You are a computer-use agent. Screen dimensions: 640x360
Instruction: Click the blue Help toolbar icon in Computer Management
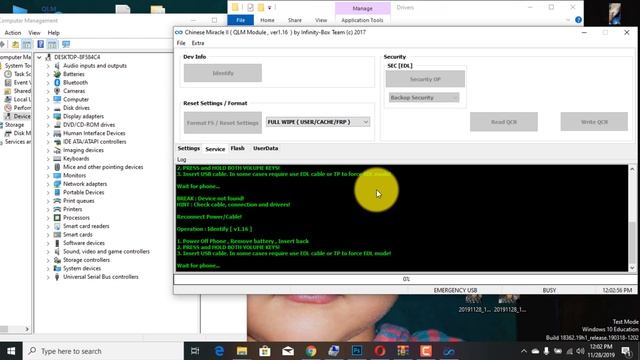(40, 44)
